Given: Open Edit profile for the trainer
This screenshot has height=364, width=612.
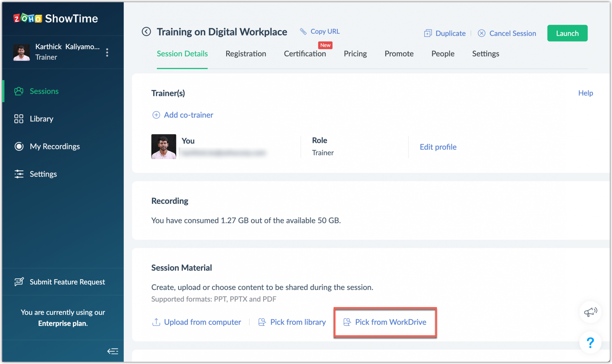Looking at the screenshot, I should [x=438, y=147].
